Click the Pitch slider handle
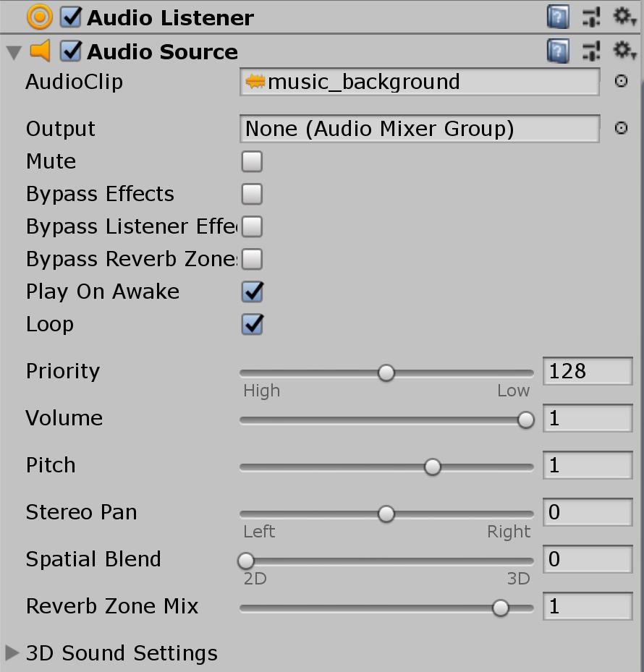 point(433,467)
